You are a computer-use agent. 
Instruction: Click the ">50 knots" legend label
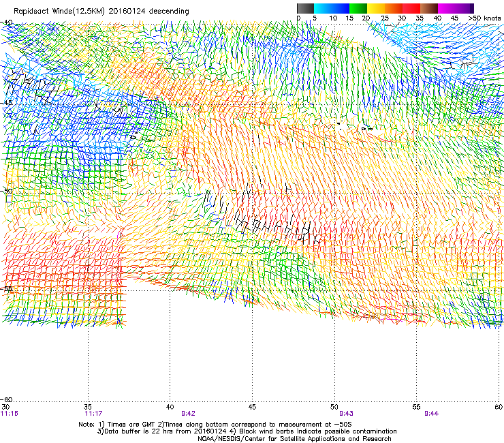tap(484, 18)
